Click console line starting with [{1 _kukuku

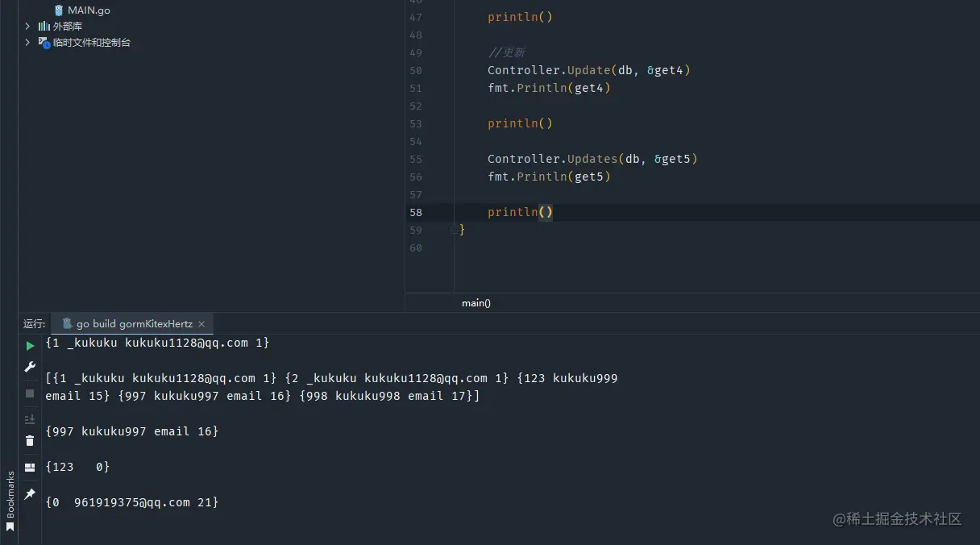[x=331, y=378]
